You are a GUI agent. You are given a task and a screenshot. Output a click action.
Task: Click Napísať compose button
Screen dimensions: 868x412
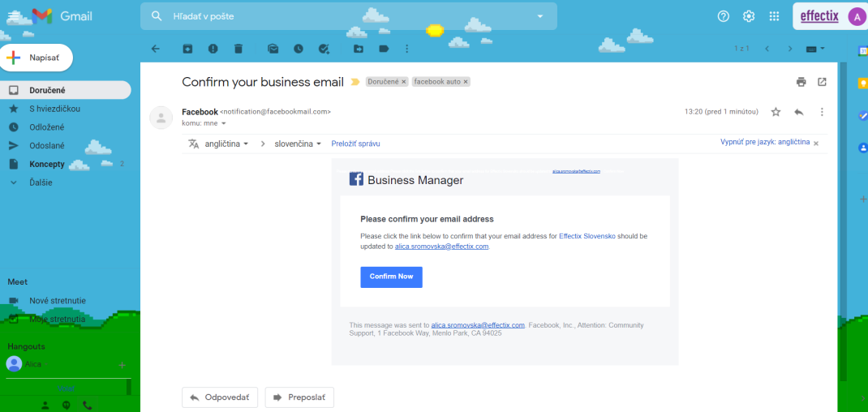coord(37,58)
